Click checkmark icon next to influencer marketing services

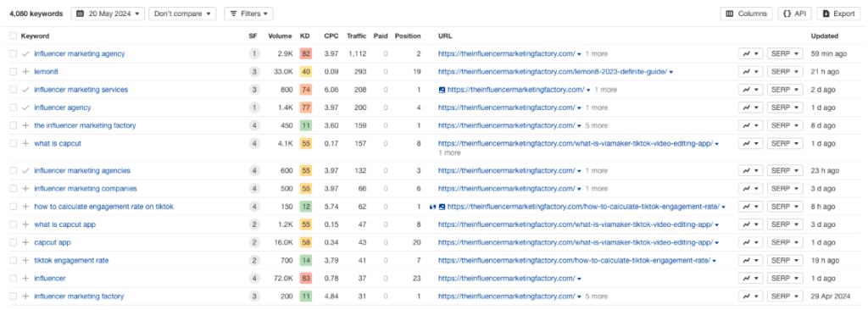[25, 90]
